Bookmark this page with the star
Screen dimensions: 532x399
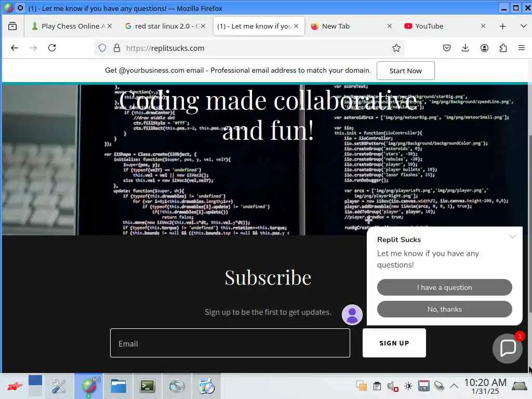click(x=396, y=48)
